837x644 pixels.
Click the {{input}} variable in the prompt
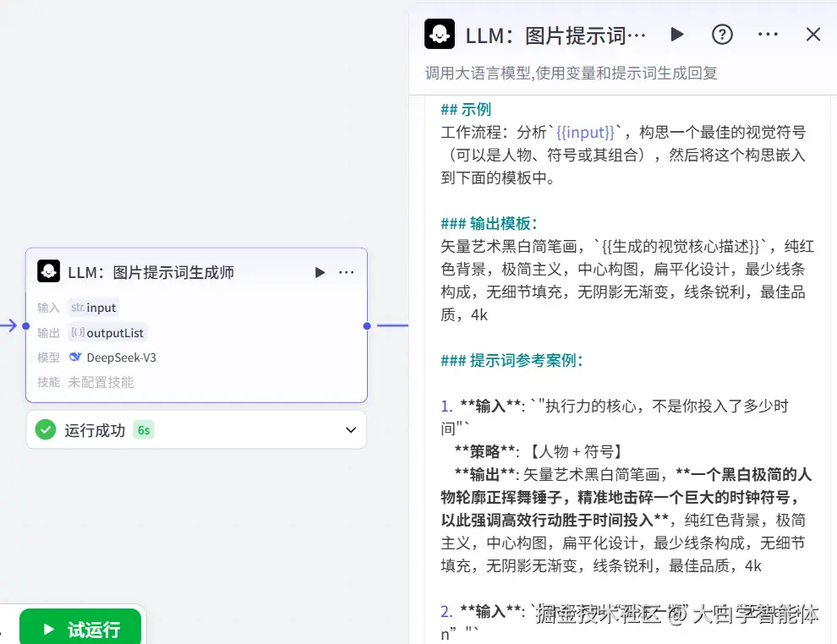585,132
